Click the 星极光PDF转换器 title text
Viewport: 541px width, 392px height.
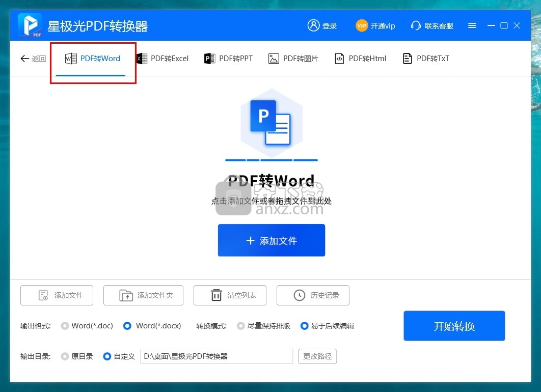[98, 26]
